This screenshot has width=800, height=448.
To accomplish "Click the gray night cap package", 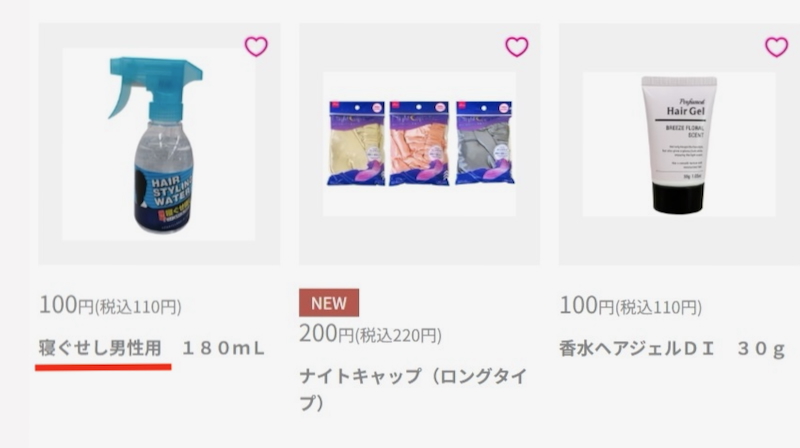I will click(x=485, y=143).
